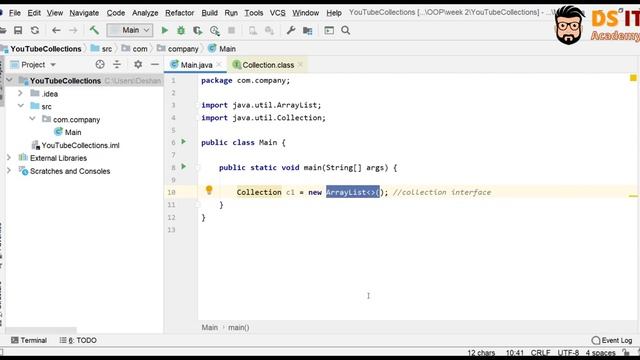Hide the Project panel with minus icon
Image resolution: width=640 pixels, height=360 pixels.
tap(155, 64)
